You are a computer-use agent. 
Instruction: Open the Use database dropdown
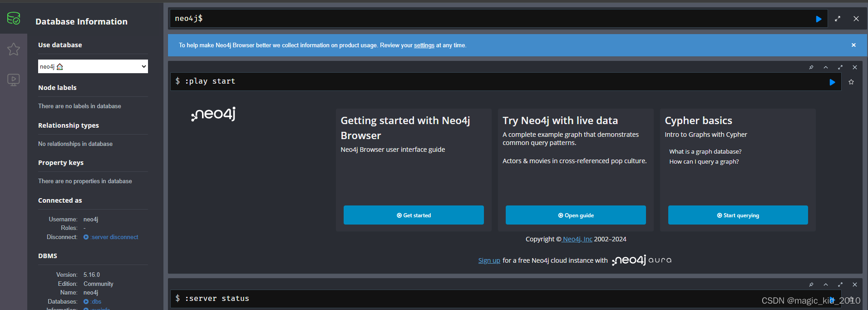93,66
